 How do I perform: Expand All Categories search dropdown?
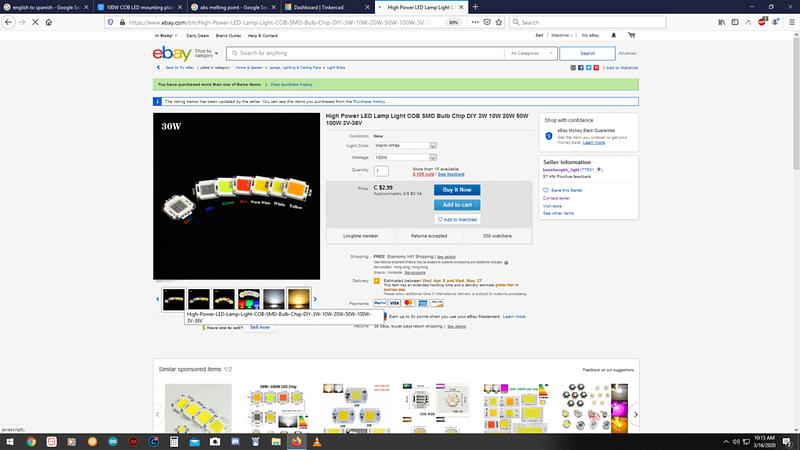click(531, 53)
